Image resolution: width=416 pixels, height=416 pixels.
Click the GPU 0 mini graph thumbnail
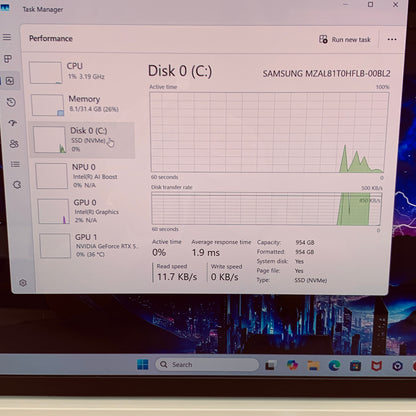tap(54, 212)
